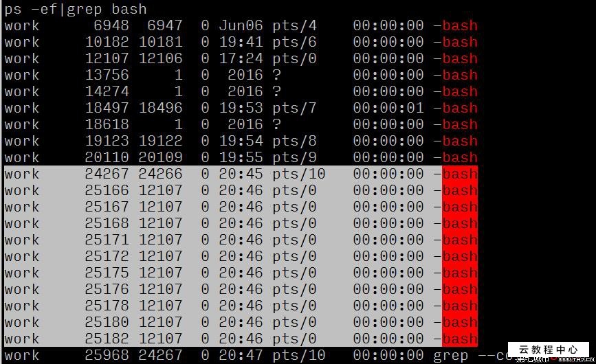
Task: Select PID 10182 on pts/6 row
Action: [x=107, y=42]
